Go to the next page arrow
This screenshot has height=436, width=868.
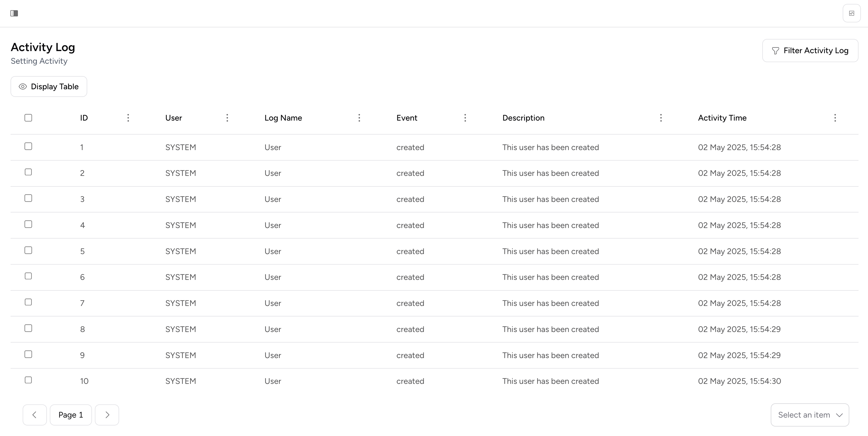[x=107, y=415]
